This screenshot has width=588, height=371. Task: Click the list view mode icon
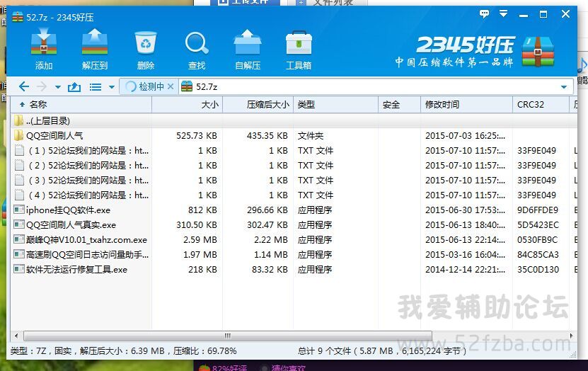click(x=96, y=87)
